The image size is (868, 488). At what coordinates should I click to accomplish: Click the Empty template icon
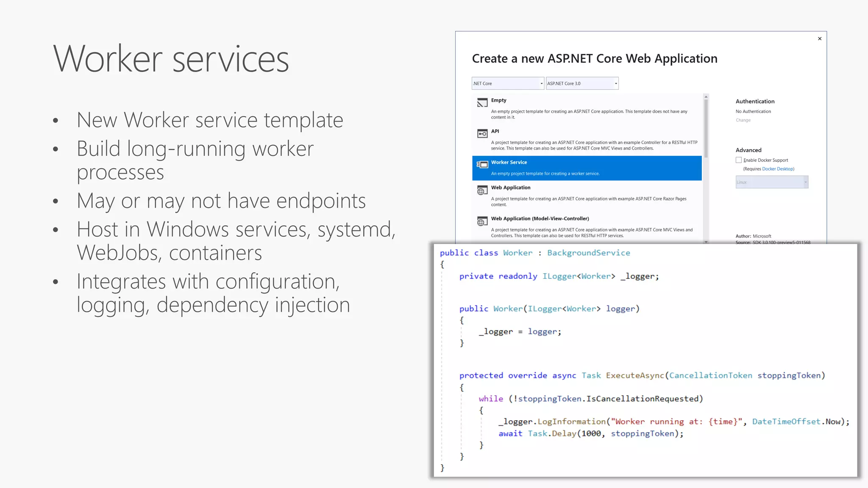click(482, 103)
